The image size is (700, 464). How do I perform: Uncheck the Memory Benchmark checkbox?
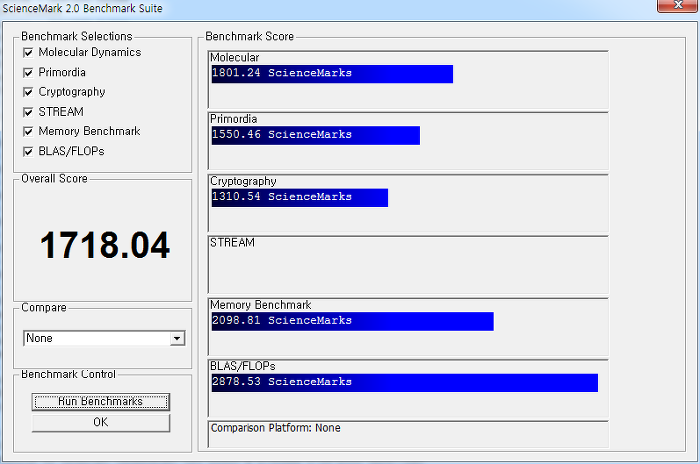coord(28,131)
